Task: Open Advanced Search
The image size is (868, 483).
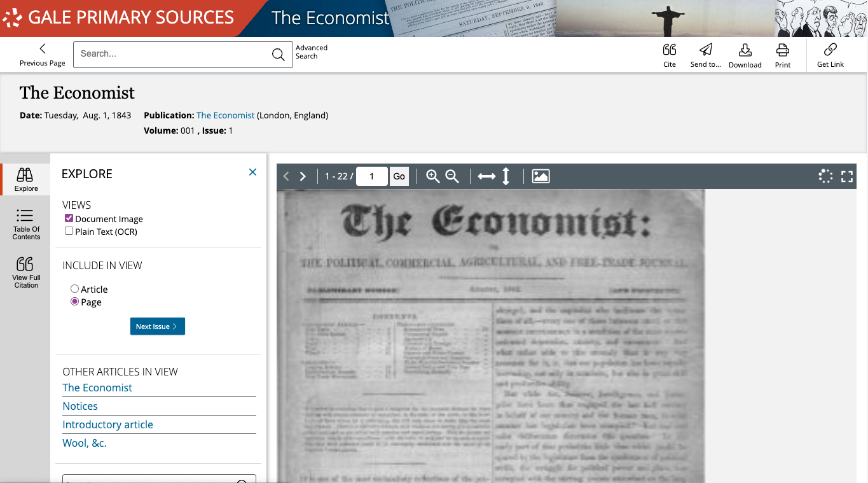Action: click(312, 52)
